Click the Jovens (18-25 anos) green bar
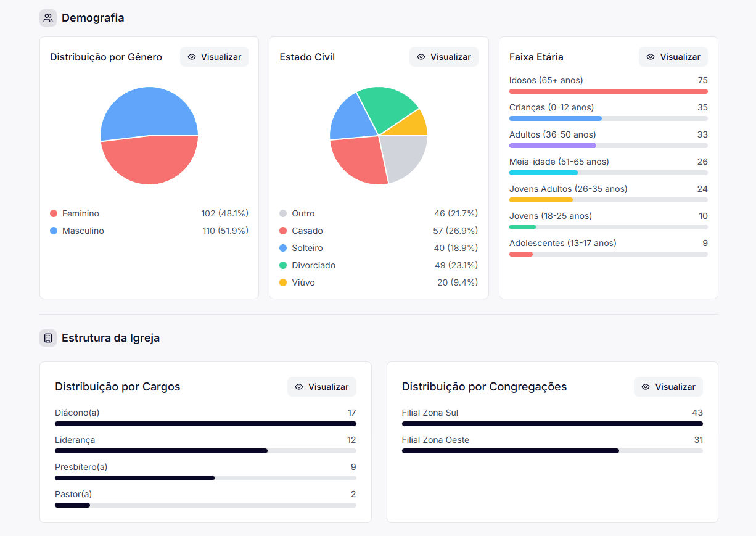The height and width of the screenshot is (536, 756). point(609,227)
